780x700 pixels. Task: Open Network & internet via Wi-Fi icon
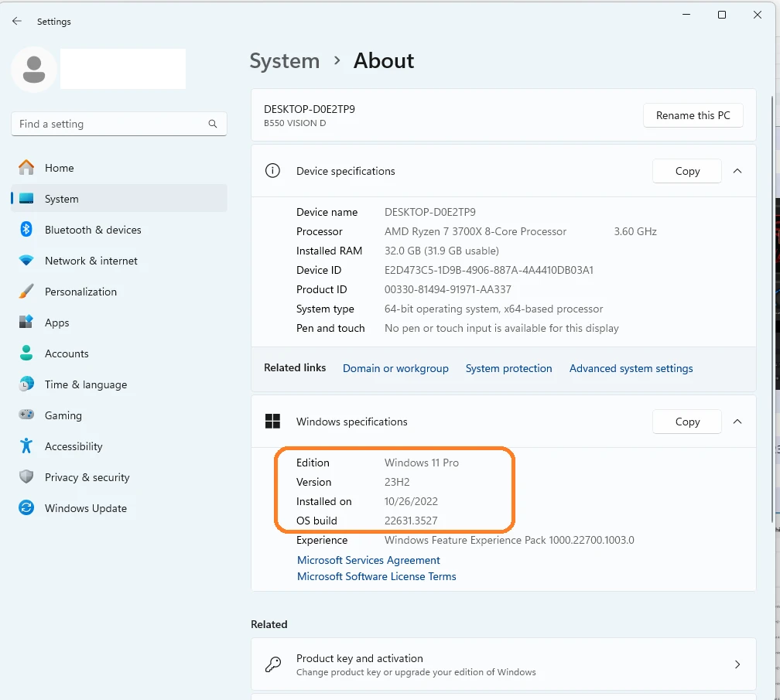coord(26,261)
